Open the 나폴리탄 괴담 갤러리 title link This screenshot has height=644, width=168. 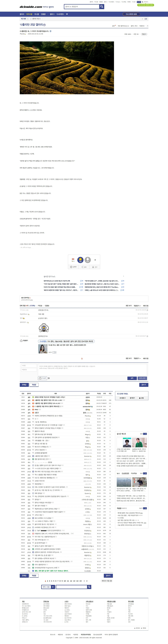point(31,25)
